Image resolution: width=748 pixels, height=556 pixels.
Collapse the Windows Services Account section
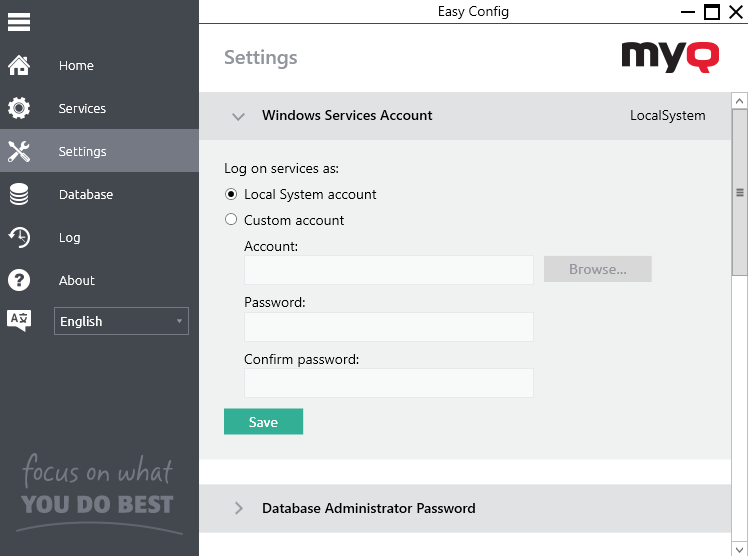tap(238, 116)
